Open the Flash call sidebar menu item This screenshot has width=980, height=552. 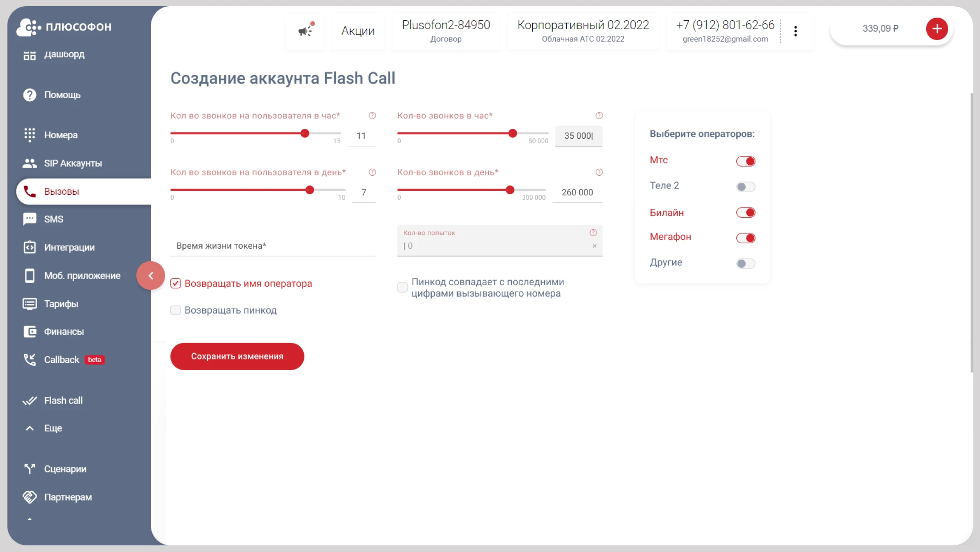coord(63,401)
